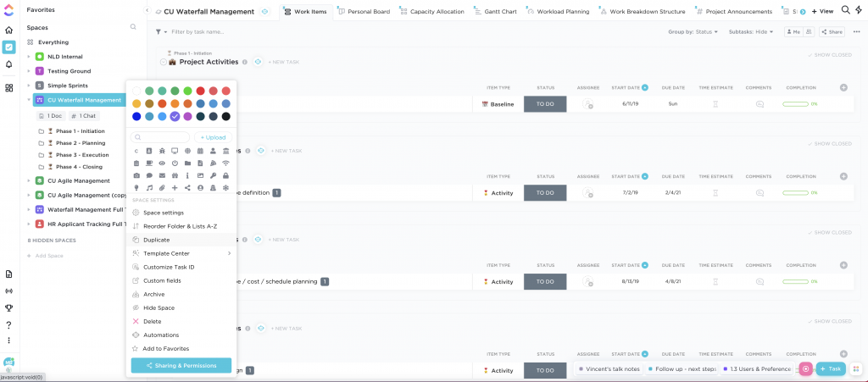The image size is (868, 382).
Task: Switch to the Gantt Chart tab
Action: point(496,12)
